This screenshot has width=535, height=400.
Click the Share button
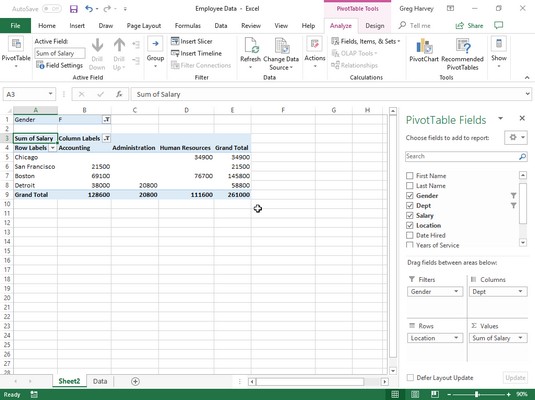point(469,26)
